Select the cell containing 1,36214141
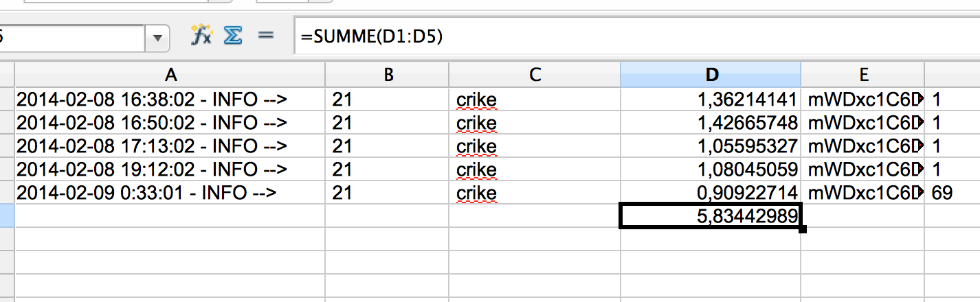 point(711,100)
